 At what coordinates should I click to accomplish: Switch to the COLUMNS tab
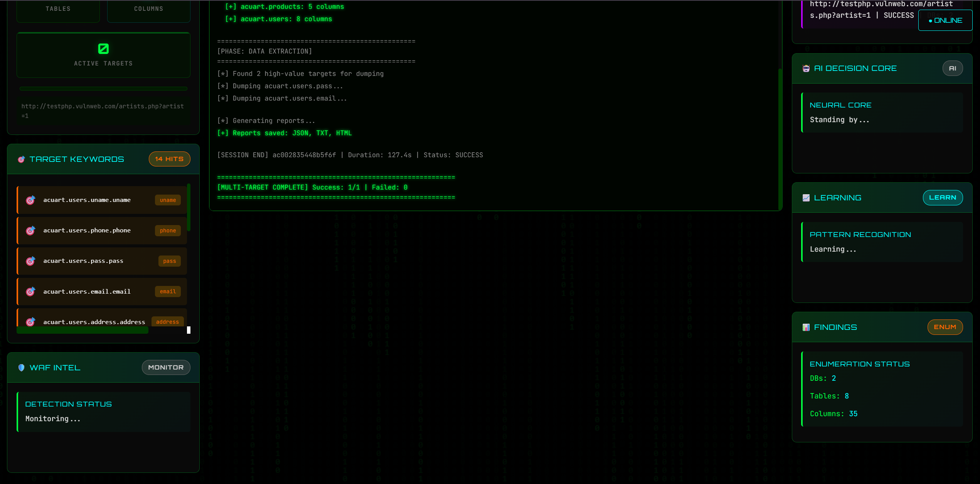148,8
